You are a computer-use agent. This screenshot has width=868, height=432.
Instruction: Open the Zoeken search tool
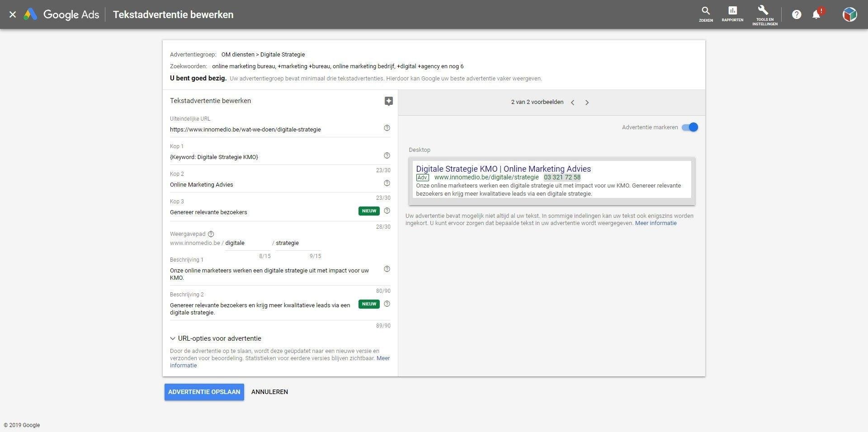click(x=706, y=14)
